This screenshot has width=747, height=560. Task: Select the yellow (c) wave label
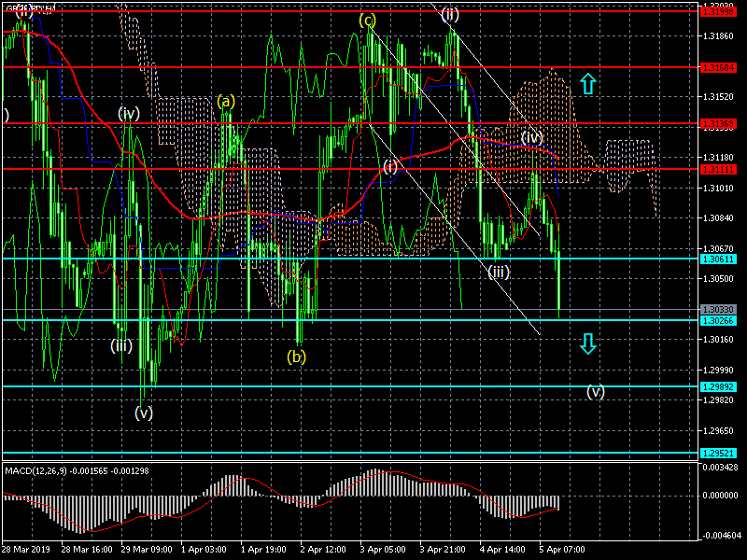(368, 20)
